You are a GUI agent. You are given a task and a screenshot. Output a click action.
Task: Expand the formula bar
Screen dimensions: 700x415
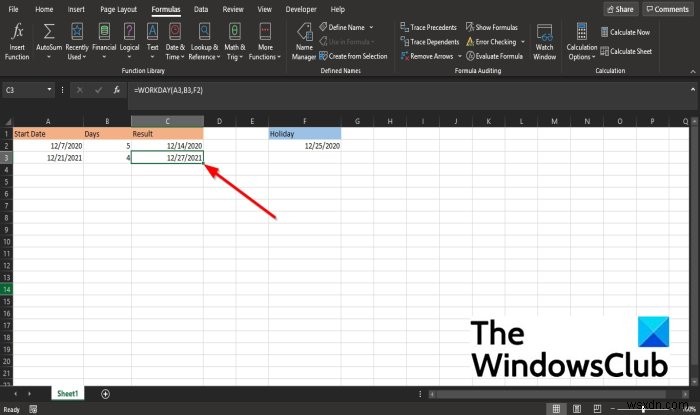pos(692,90)
